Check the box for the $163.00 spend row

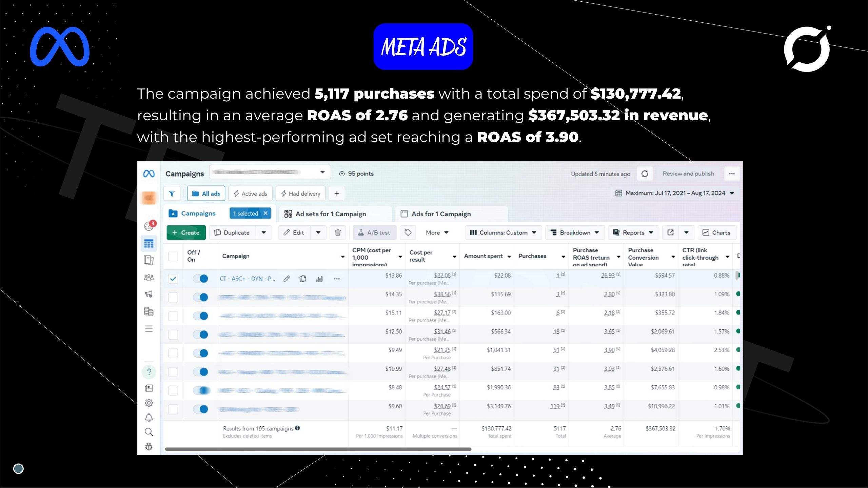[173, 316]
